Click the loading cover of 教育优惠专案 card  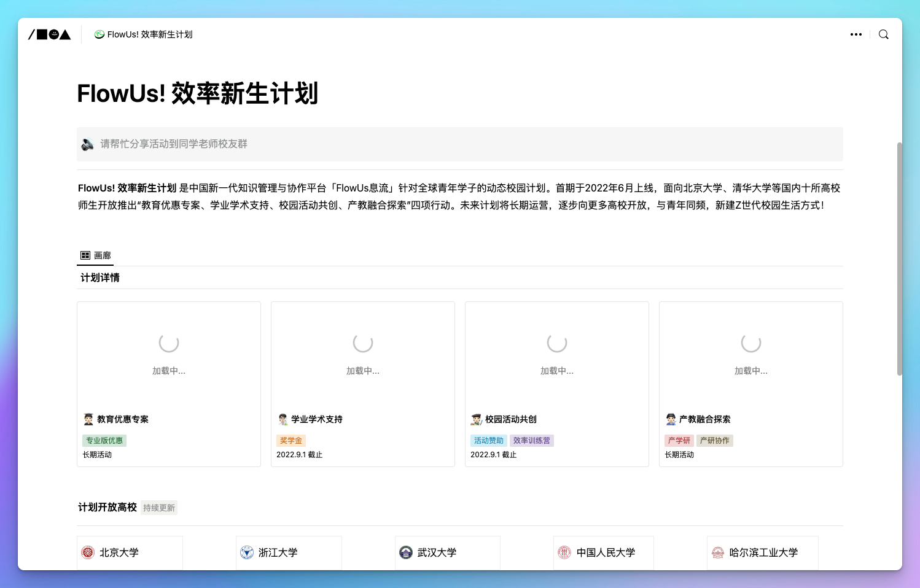point(169,355)
